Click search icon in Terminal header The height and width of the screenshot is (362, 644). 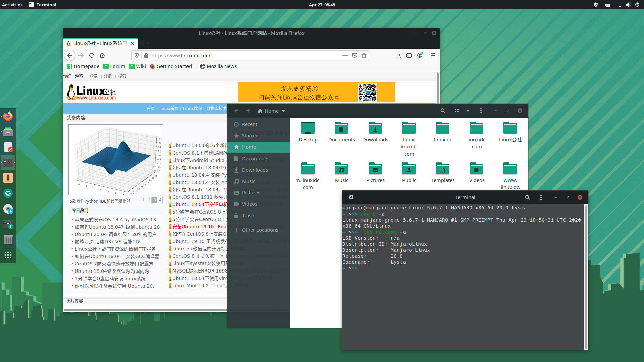tap(528, 197)
